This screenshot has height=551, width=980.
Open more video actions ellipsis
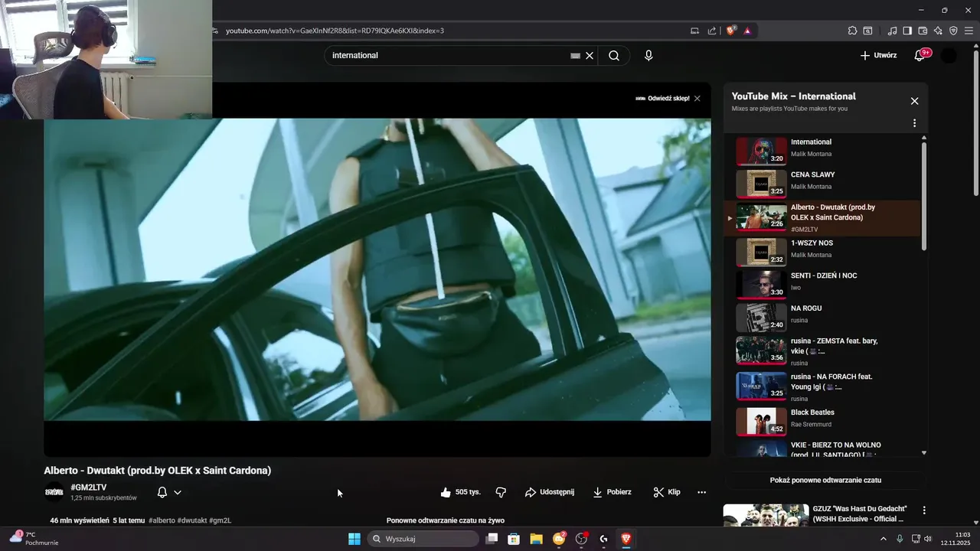(701, 492)
